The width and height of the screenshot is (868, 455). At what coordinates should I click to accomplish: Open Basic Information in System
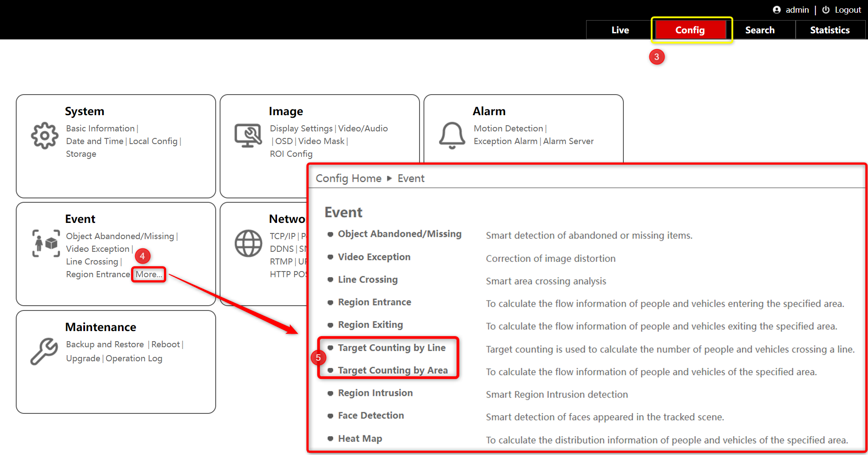point(100,128)
